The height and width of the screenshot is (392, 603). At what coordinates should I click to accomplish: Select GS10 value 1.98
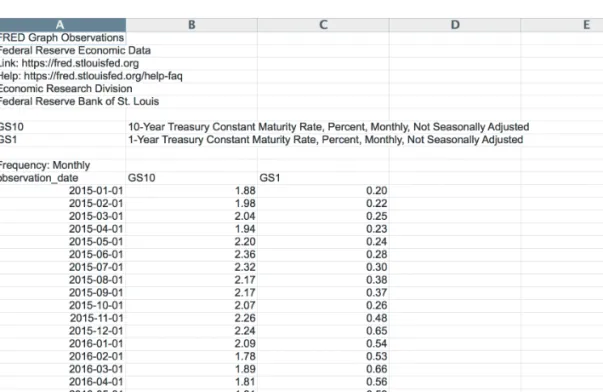(192, 203)
